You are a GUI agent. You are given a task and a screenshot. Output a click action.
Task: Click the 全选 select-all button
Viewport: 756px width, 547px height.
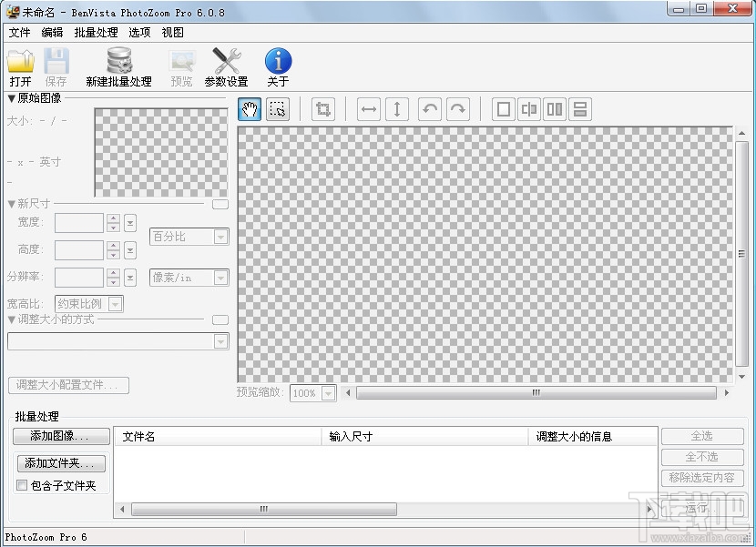coord(701,435)
